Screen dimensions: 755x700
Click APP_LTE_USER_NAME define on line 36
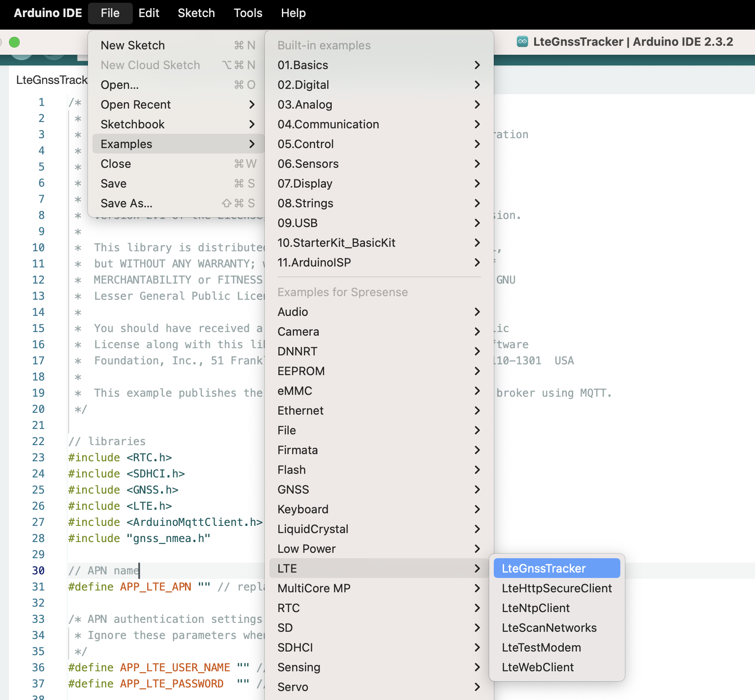tap(175, 668)
